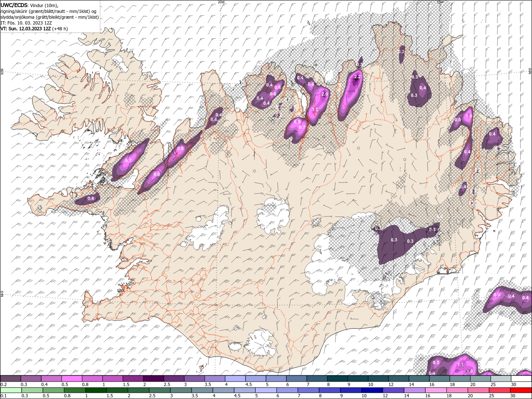Click the "20W" longitude label at top
532x399 pixels.
[x=221, y=2]
